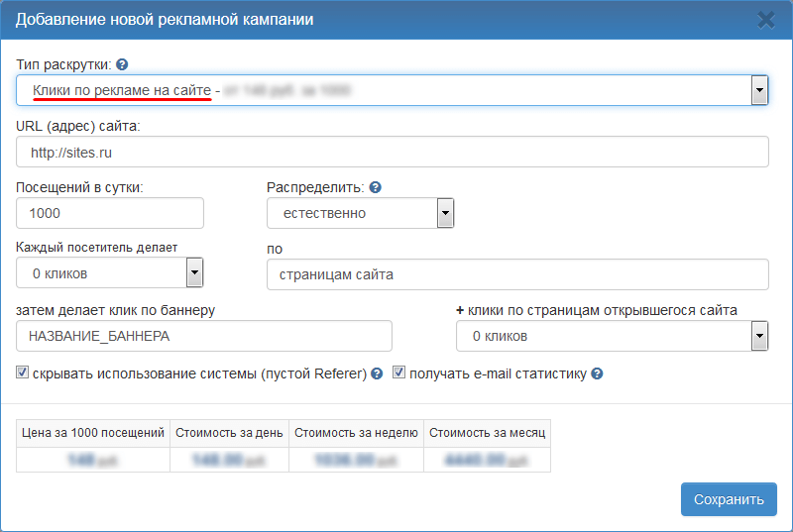Click the страницам сайта text field

pyautogui.click(x=517, y=274)
